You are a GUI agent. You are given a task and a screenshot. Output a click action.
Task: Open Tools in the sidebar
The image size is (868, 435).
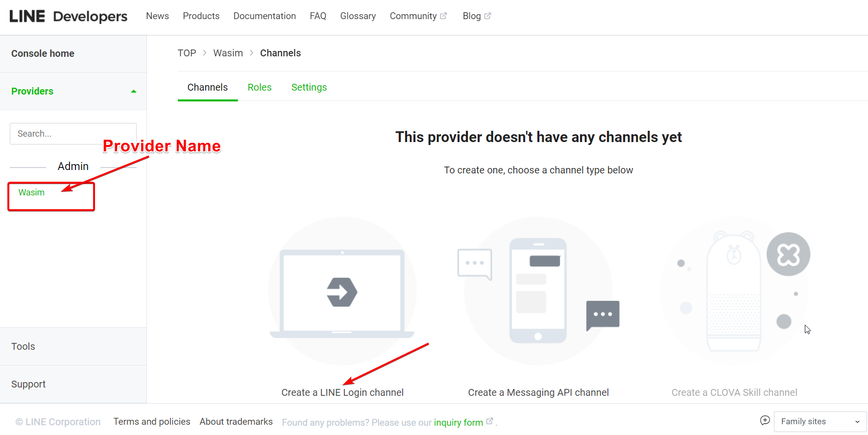click(x=73, y=346)
